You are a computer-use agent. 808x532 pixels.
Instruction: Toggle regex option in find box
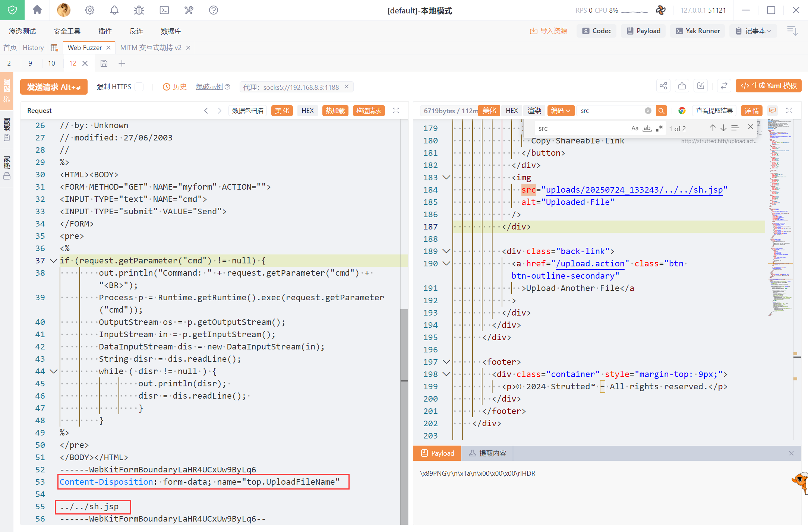coord(659,129)
